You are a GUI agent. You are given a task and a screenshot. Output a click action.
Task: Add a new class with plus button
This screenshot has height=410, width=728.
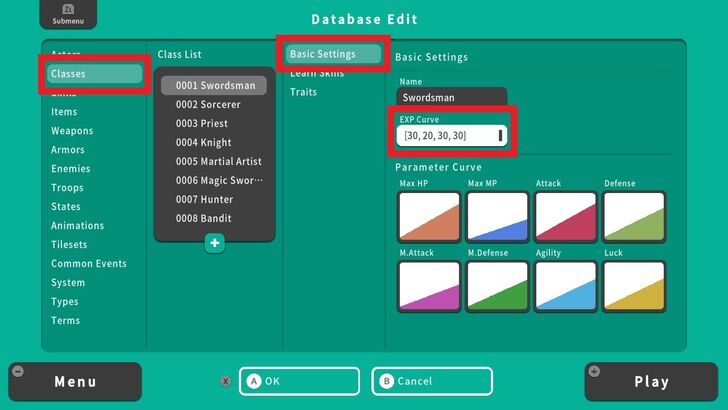point(214,243)
